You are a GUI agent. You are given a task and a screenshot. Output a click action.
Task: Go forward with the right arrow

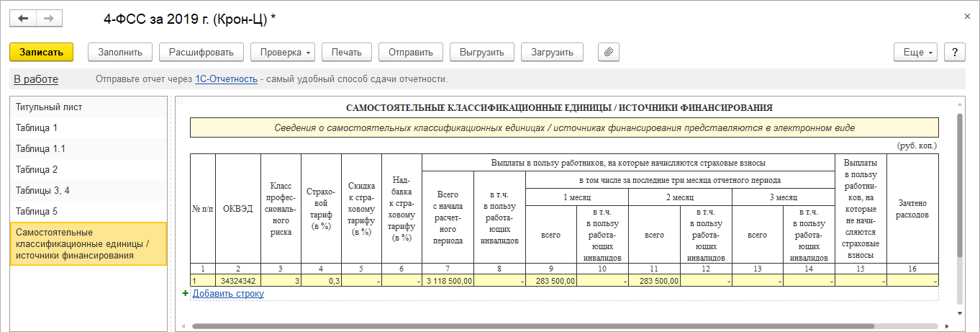click(x=49, y=19)
